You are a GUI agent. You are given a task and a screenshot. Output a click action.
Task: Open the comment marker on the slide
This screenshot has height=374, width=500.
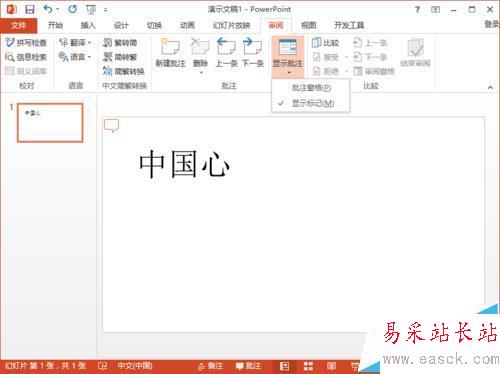(x=112, y=126)
